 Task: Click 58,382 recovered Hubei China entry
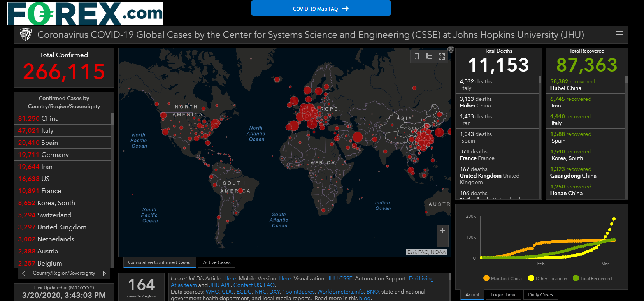coord(586,85)
